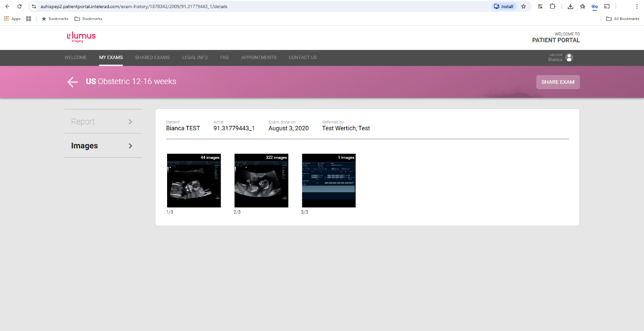Select the Images section
644x331 pixels.
coord(103,145)
